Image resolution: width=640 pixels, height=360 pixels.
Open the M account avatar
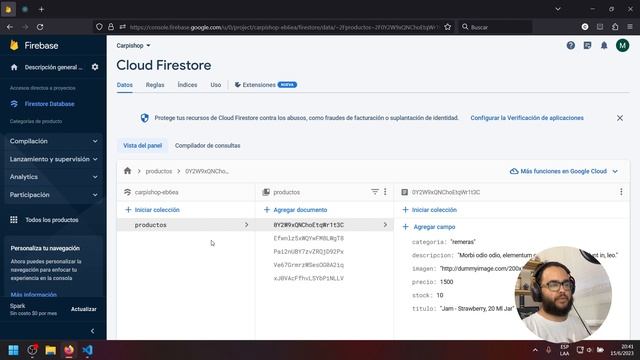(622, 46)
